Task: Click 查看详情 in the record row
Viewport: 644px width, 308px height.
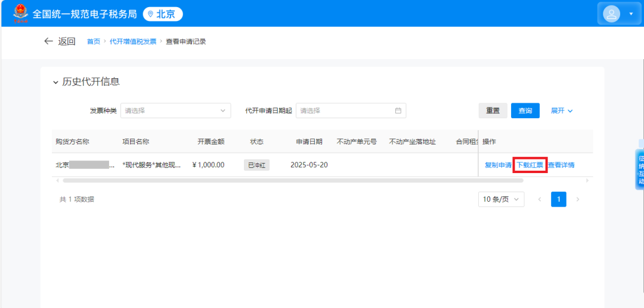Action: coord(561,165)
